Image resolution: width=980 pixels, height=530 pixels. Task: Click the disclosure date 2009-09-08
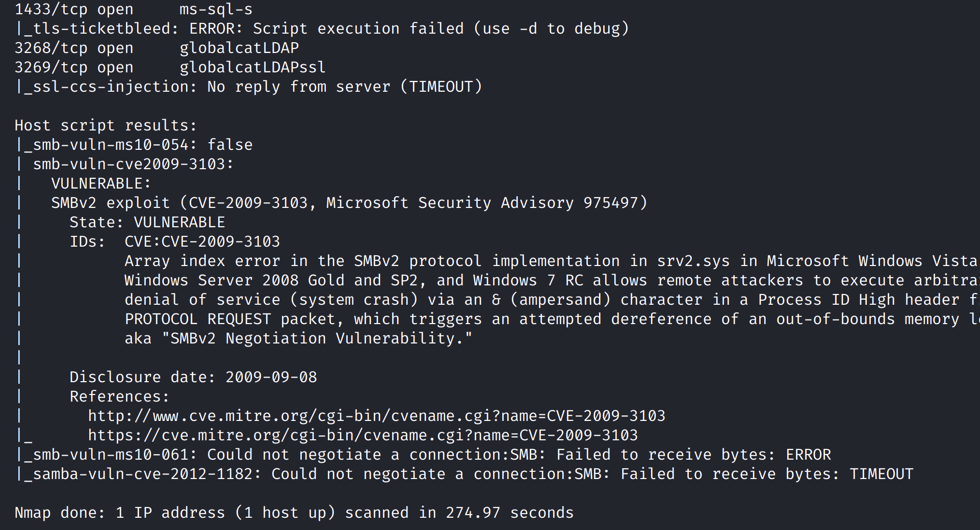[271, 377]
